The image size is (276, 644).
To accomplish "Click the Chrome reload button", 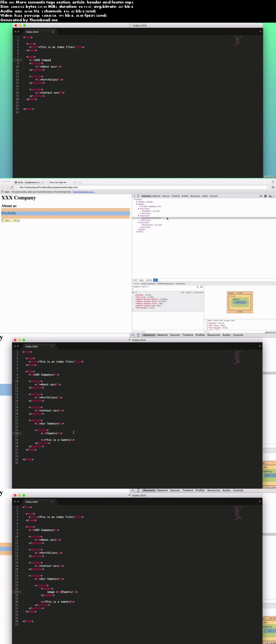I will pyautogui.click(x=12, y=187).
